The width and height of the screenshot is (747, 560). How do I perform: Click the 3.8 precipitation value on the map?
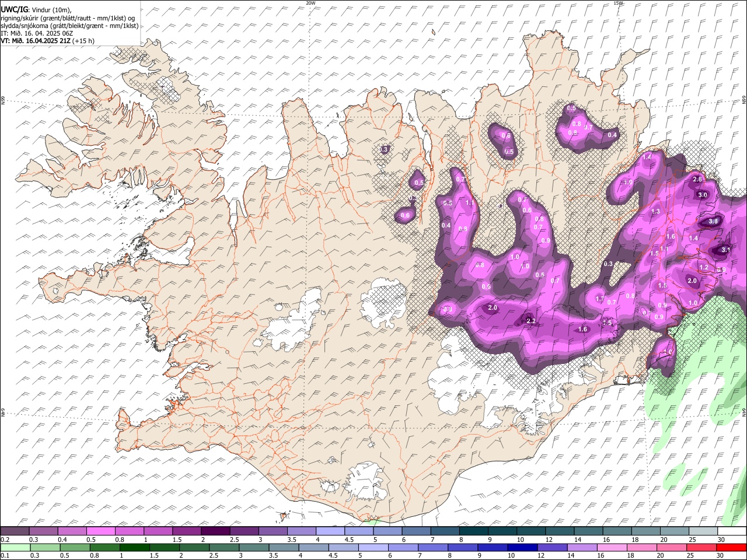(x=713, y=222)
